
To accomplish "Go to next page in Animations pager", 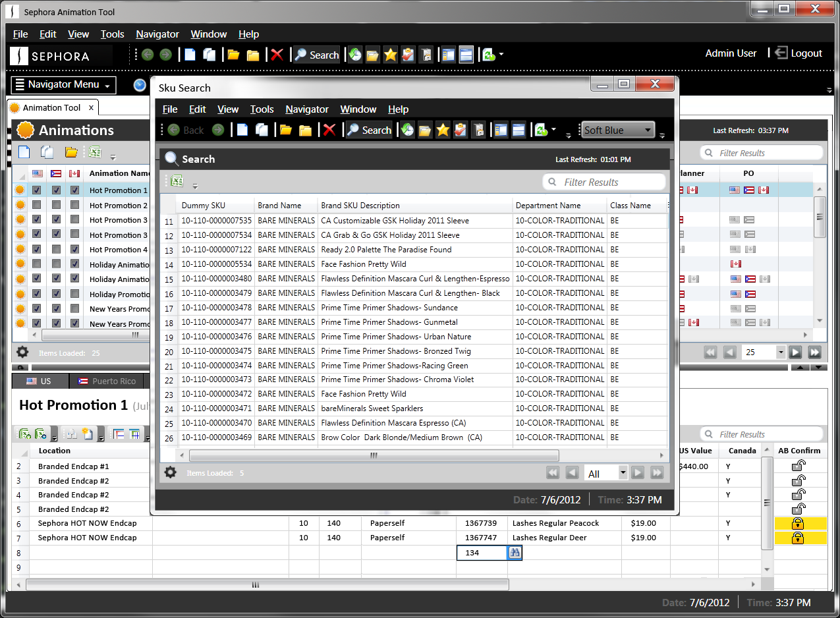I will tap(795, 352).
